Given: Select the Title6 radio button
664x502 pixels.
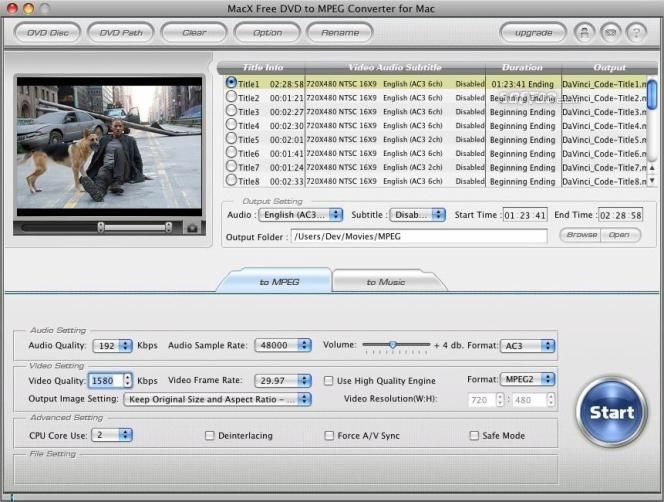Looking at the screenshot, I should [x=231, y=152].
